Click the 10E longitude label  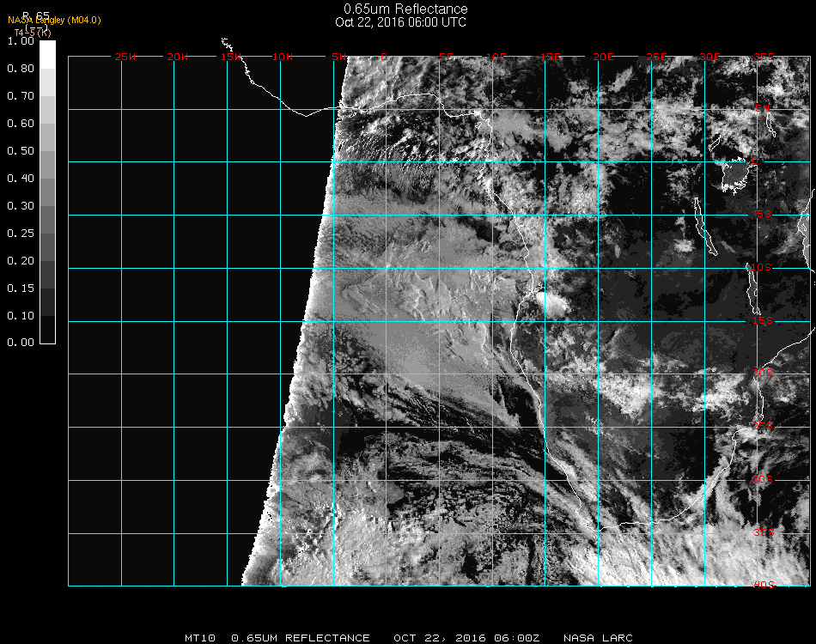(x=498, y=58)
